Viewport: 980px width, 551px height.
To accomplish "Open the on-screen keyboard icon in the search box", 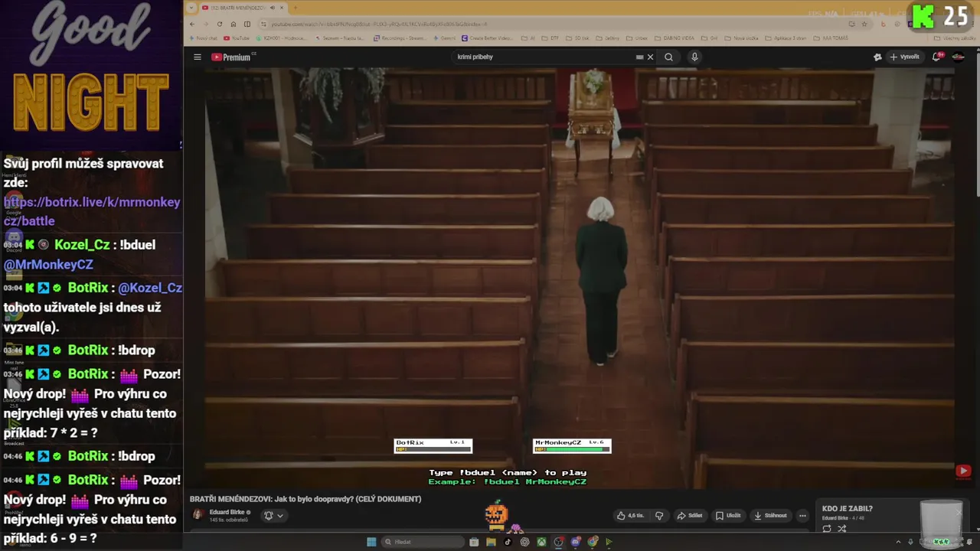I will coord(639,57).
